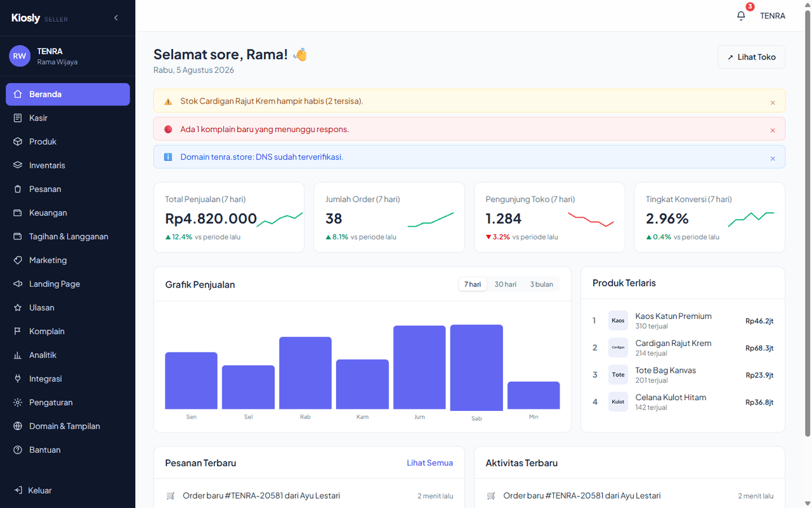Open the Produk menu label

coord(43,142)
